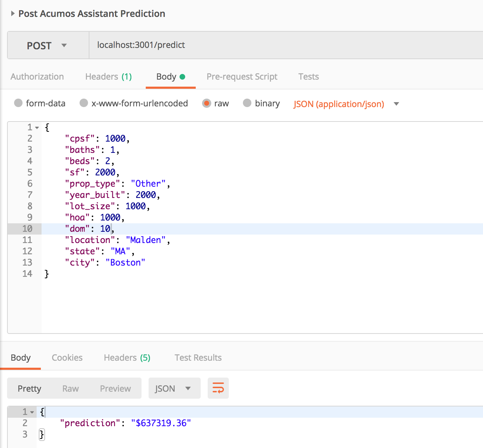Open the request Headers (1) tab

[x=108, y=77]
